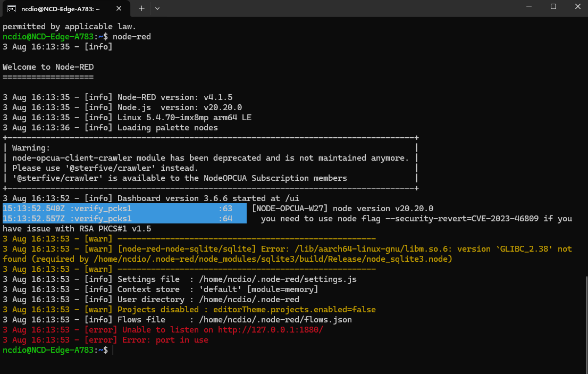
Task: Click "Please use '@sterfive/crawler' instead" line
Action: (x=105, y=168)
